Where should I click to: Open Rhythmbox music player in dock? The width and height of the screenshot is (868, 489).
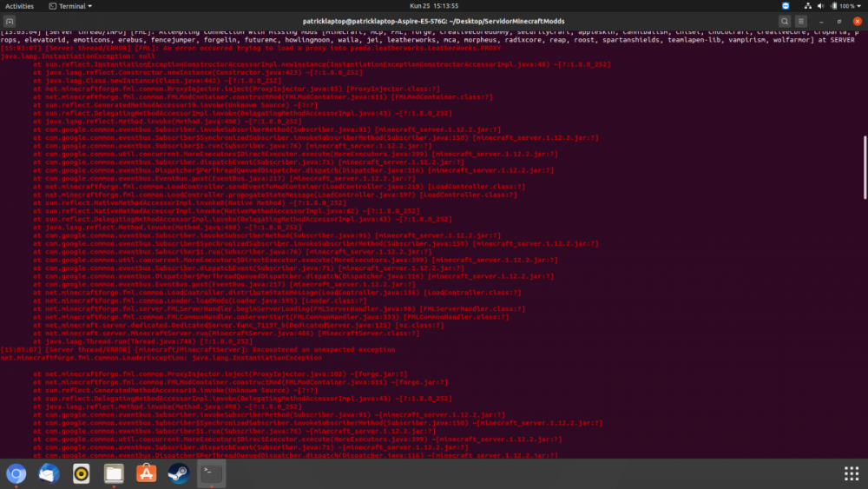coord(82,473)
